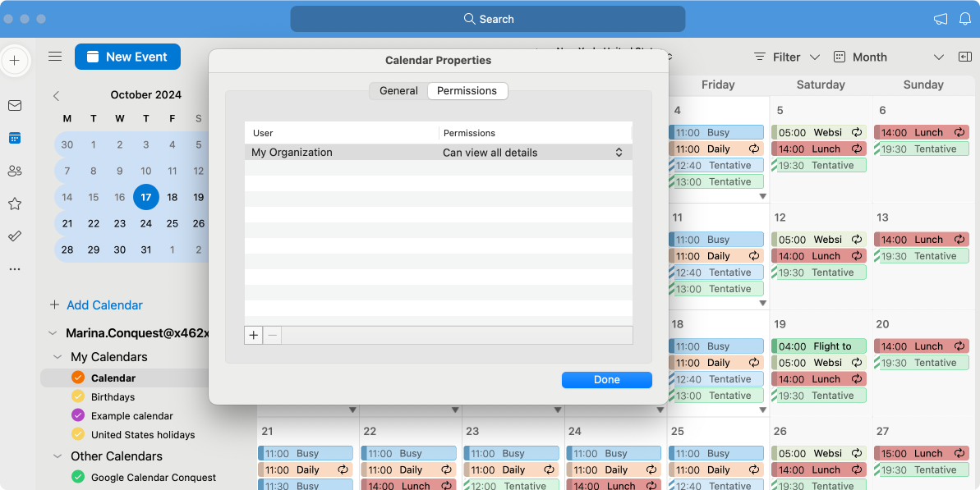This screenshot has height=490, width=980.
Task: Collapse the Marina.Conquest account section
Action: click(x=53, y=333)
